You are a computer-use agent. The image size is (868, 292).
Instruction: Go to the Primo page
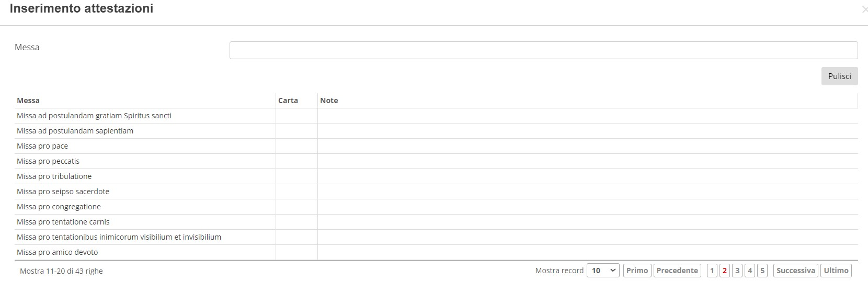pos(637,271)
